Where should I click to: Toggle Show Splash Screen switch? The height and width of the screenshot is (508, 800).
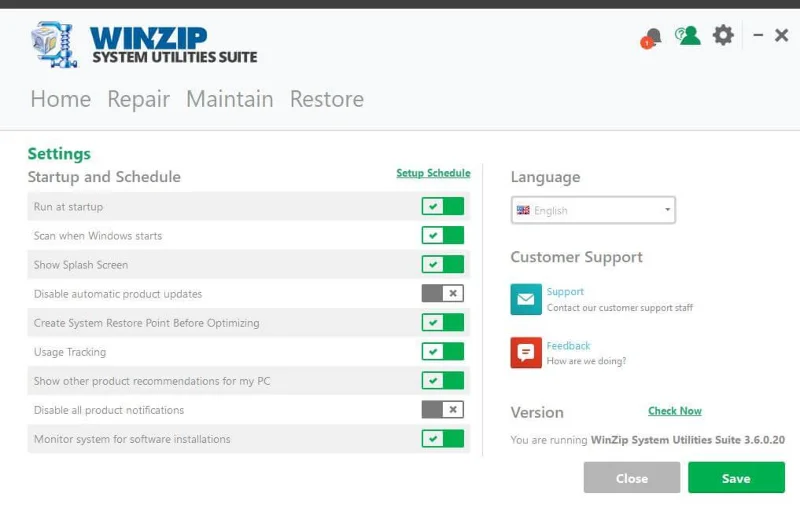(443, 265)
